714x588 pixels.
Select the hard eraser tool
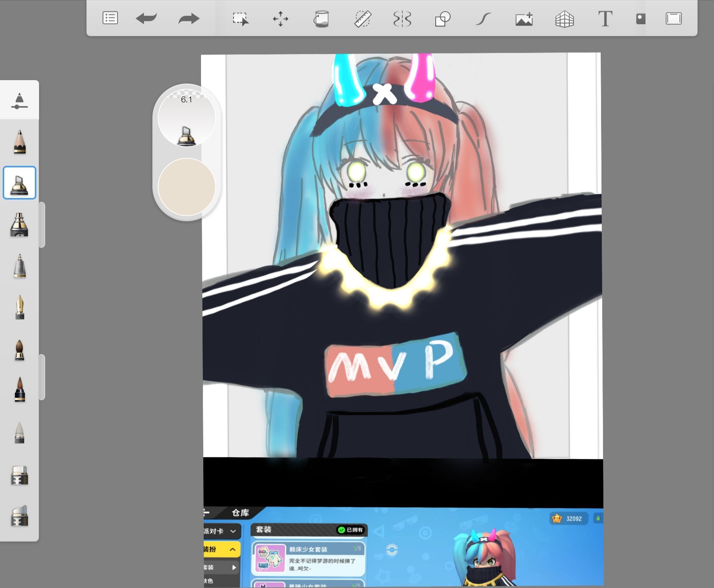(20, 475)
